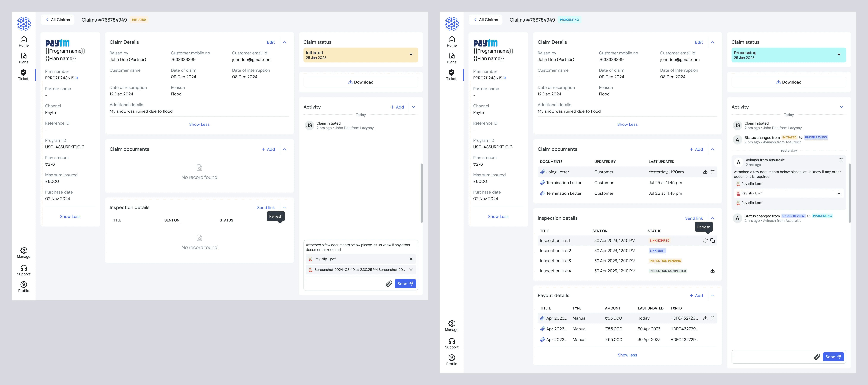Image resolution: width=868 pixels, height=385 pixels.
Task: Open Profile in the Processing screen sidebar
Action: 452,360
